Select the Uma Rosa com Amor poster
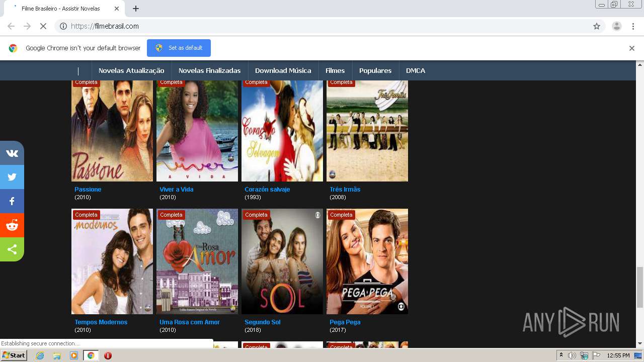 click(197, 261)
